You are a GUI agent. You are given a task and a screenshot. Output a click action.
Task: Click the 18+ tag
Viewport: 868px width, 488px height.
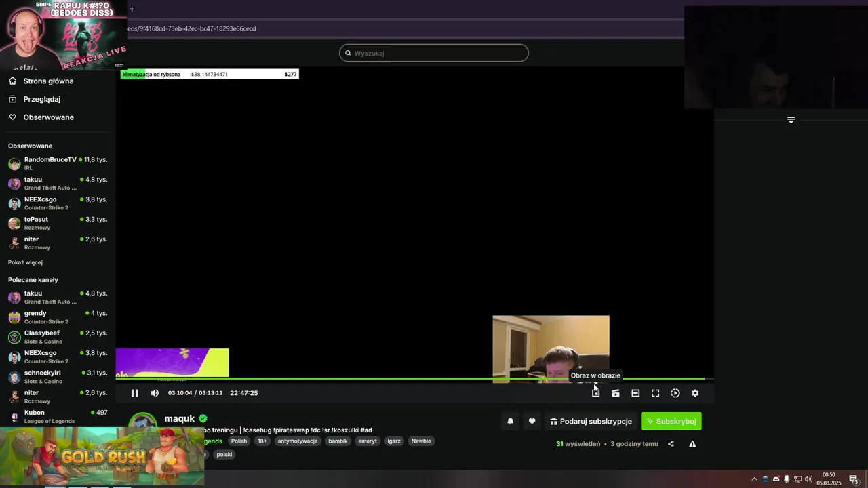coord(262,441)
